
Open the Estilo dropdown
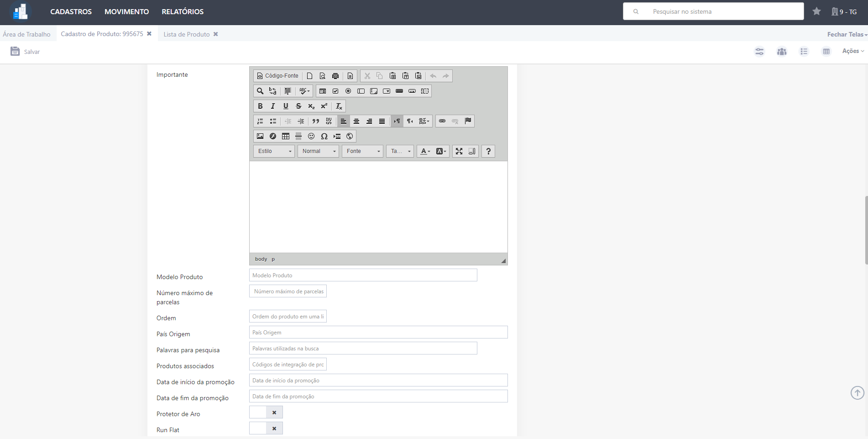click(x=274, y=151)
